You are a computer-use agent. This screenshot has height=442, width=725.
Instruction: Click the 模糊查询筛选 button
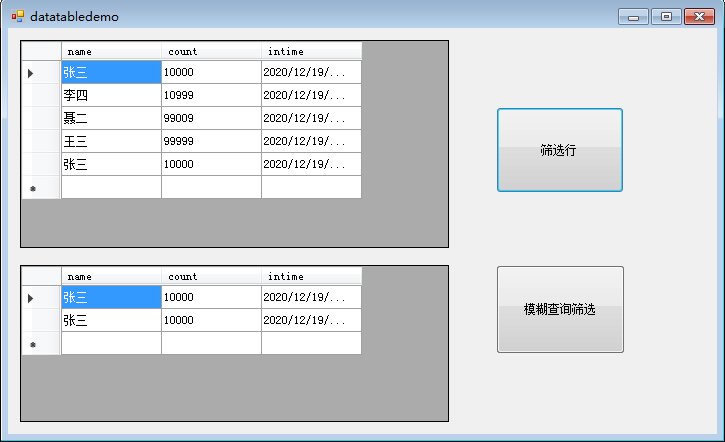click(560, 309)
